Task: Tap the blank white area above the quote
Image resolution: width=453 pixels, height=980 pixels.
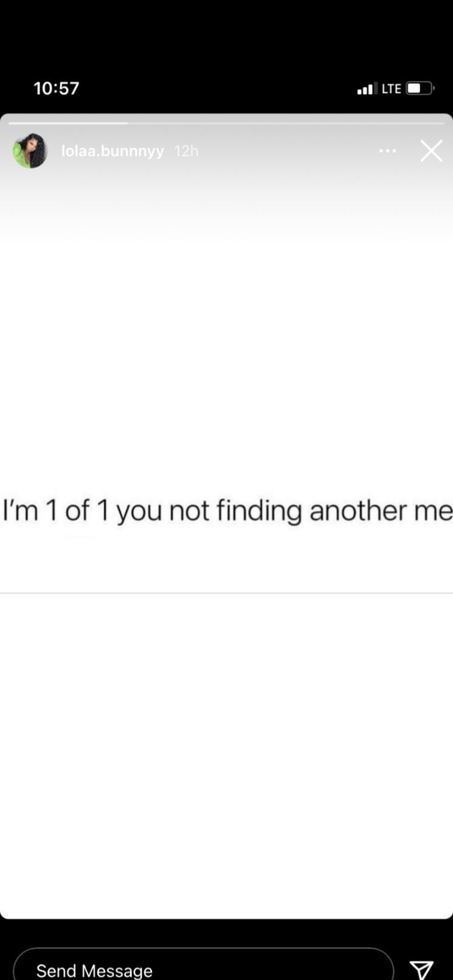Action: [226, 359]
